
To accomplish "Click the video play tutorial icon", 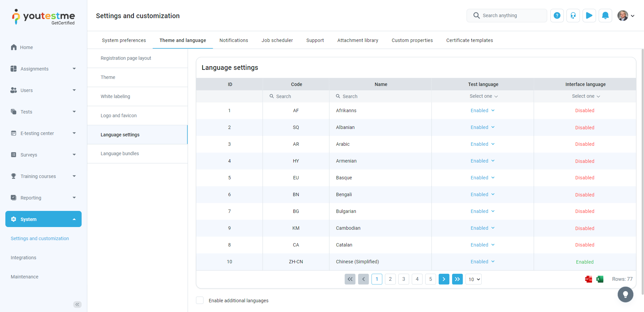I will click(589, 15).
